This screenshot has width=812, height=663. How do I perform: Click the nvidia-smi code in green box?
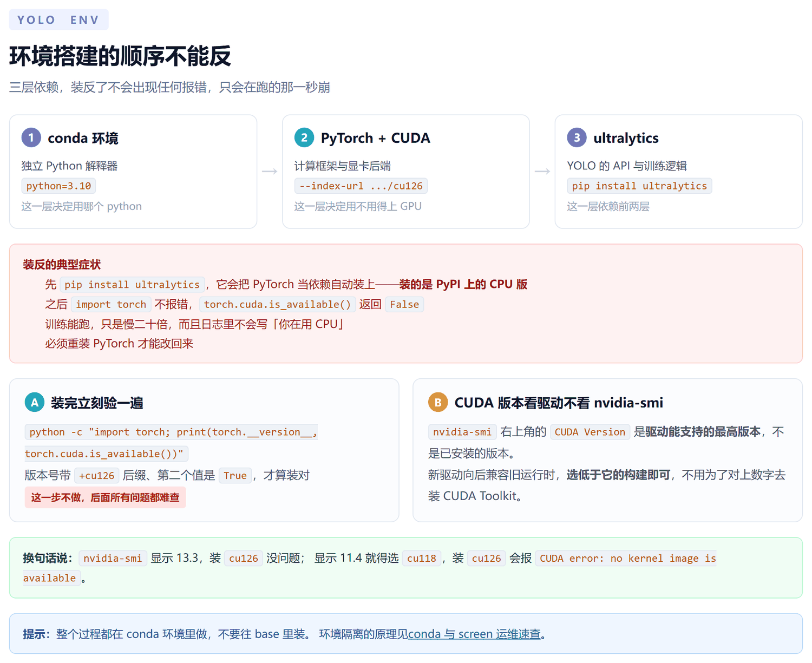[x=113, y=558]
